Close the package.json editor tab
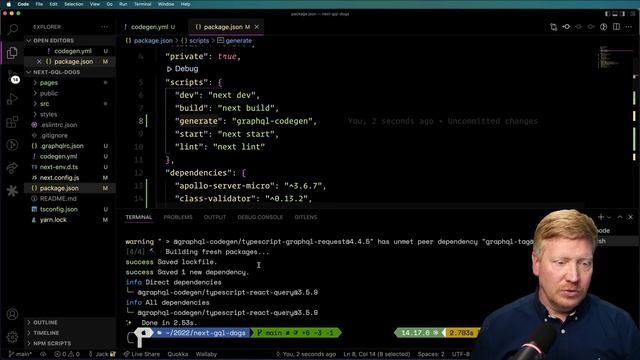The height and width of the screenshot is (360, 640). 257,27
